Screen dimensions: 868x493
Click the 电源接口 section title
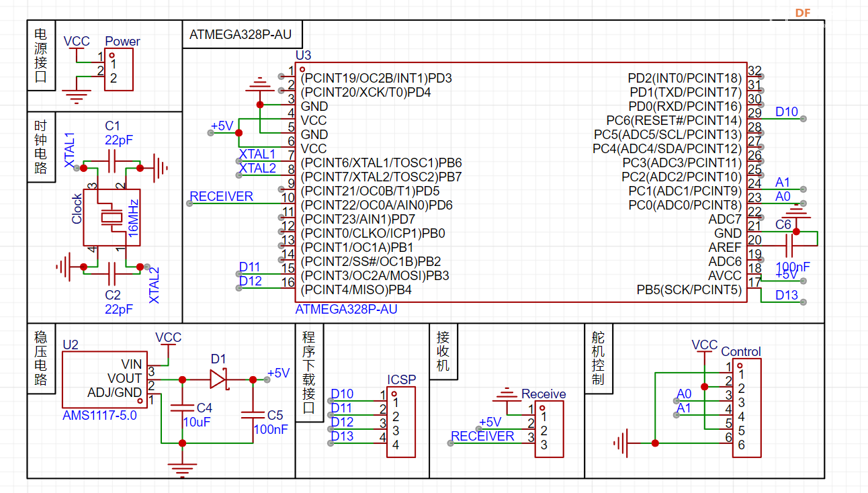[x=41, y=56]
